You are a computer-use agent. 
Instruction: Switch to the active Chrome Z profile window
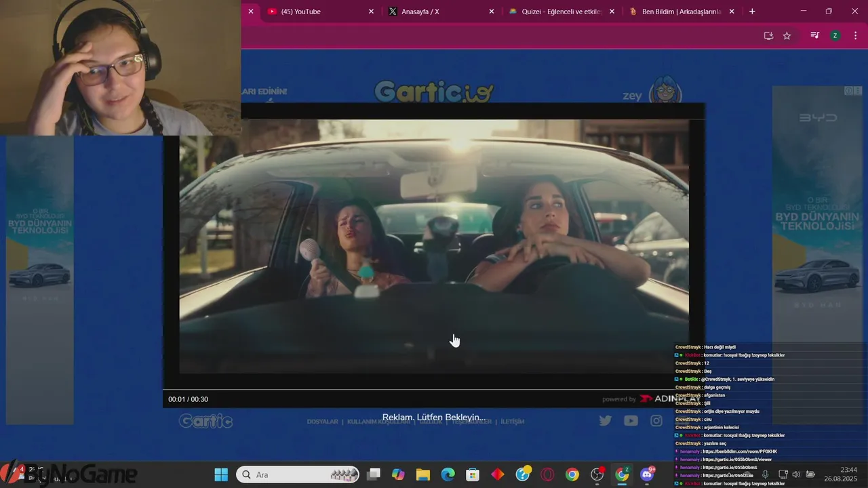[622, 474]
